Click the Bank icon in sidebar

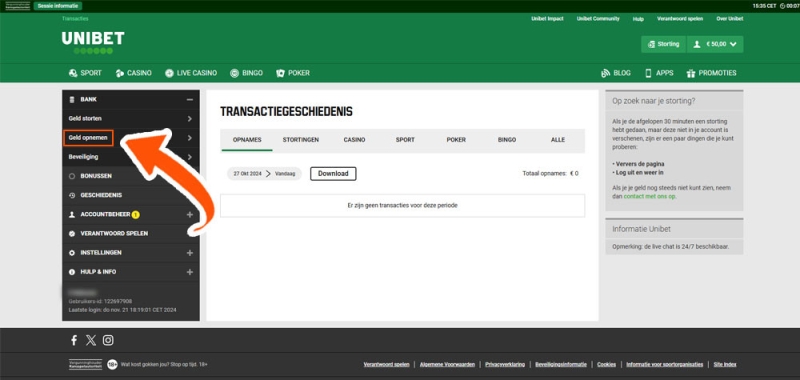tap(72, 99)
